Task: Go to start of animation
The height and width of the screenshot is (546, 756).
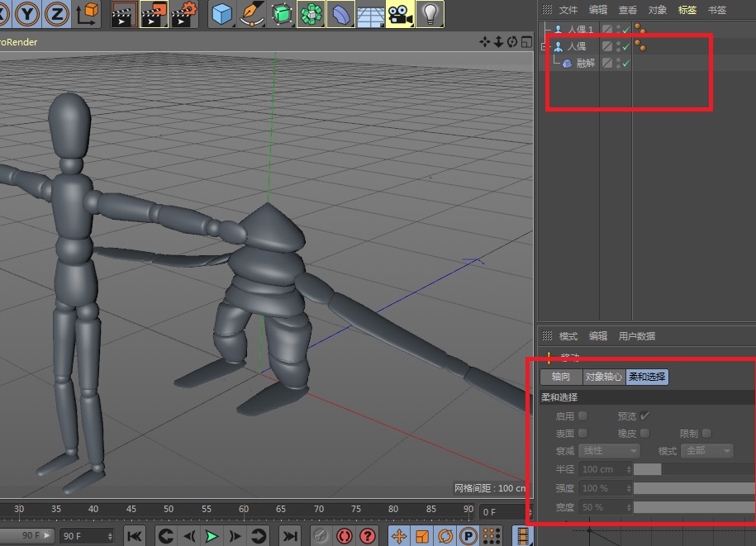Action: (135, 536)
